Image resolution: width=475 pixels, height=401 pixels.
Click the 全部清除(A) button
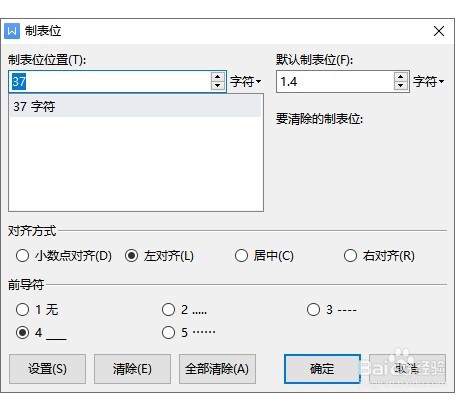(x=217, y=369)
